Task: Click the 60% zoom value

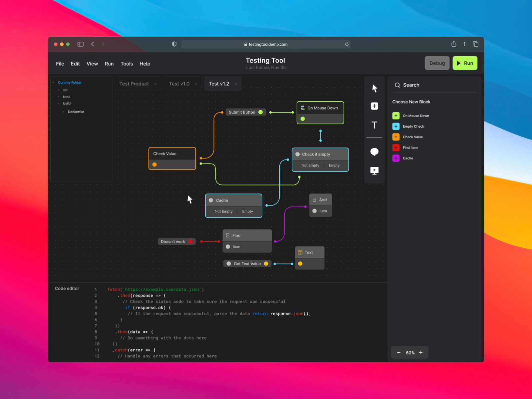Action: click(410, 353)
